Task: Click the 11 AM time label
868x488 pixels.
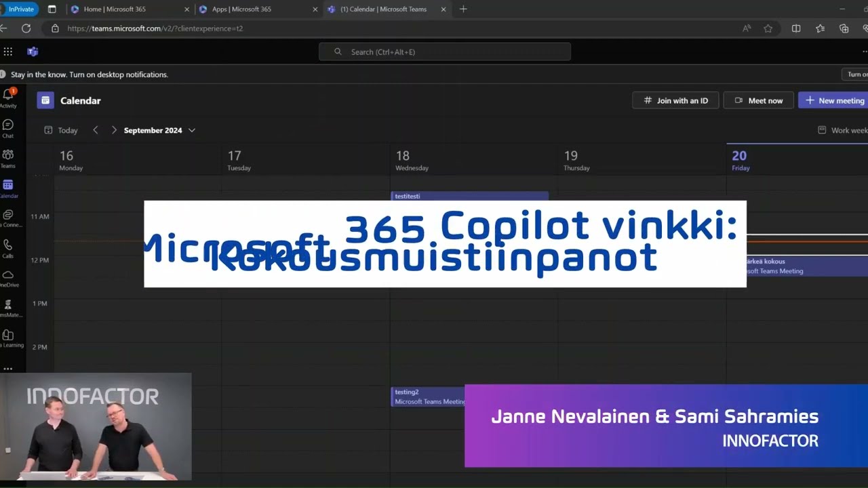Action: click(x=39, y=216)
